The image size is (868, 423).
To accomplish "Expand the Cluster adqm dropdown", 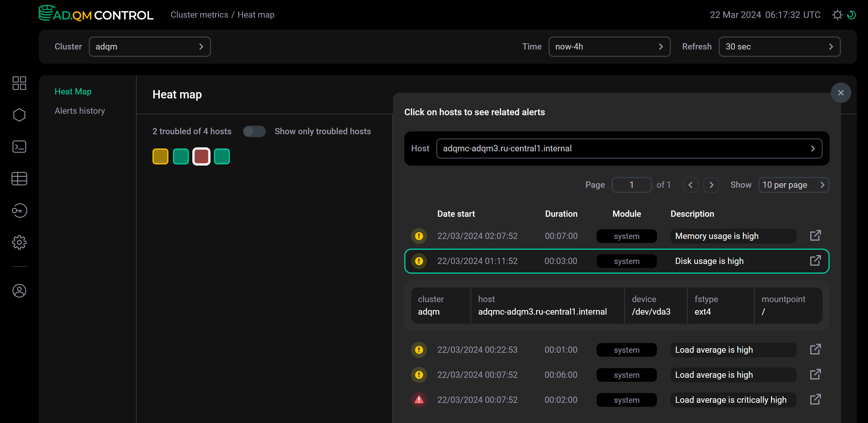I will (150, 47).
